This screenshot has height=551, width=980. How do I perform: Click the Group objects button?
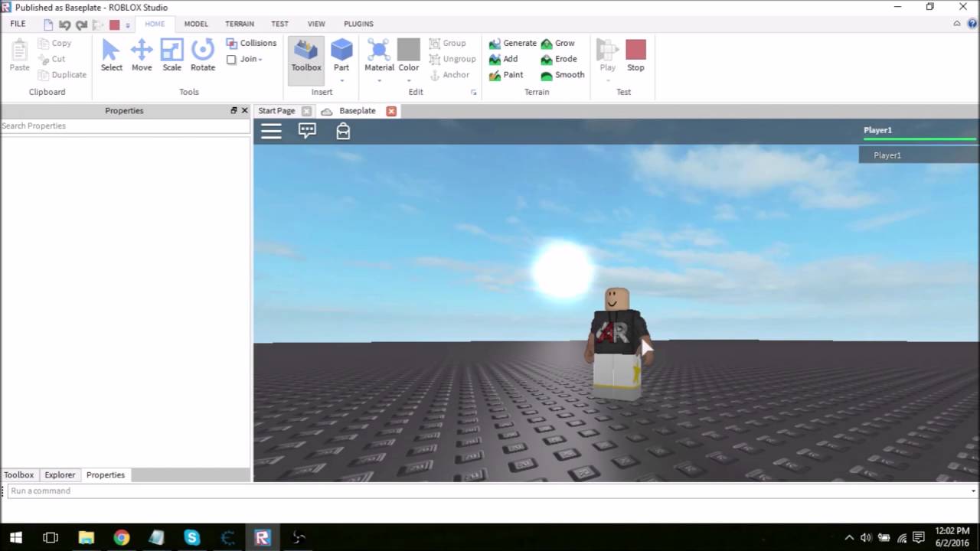447,44
